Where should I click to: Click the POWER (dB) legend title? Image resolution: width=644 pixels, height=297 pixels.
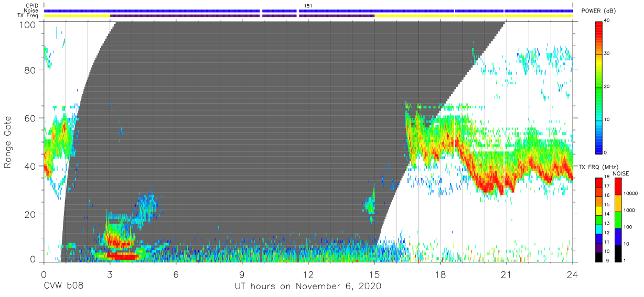pyautogui.click(x=598, y=11)
